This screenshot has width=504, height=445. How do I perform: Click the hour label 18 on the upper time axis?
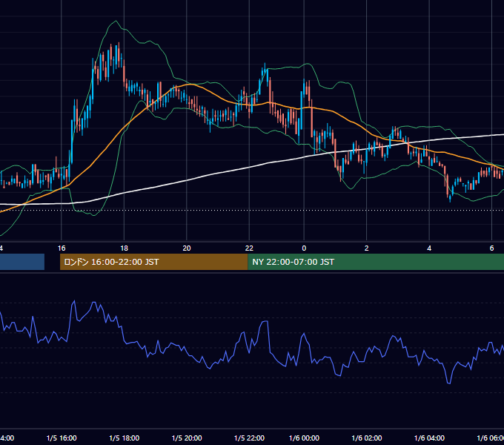coord(124,248)
